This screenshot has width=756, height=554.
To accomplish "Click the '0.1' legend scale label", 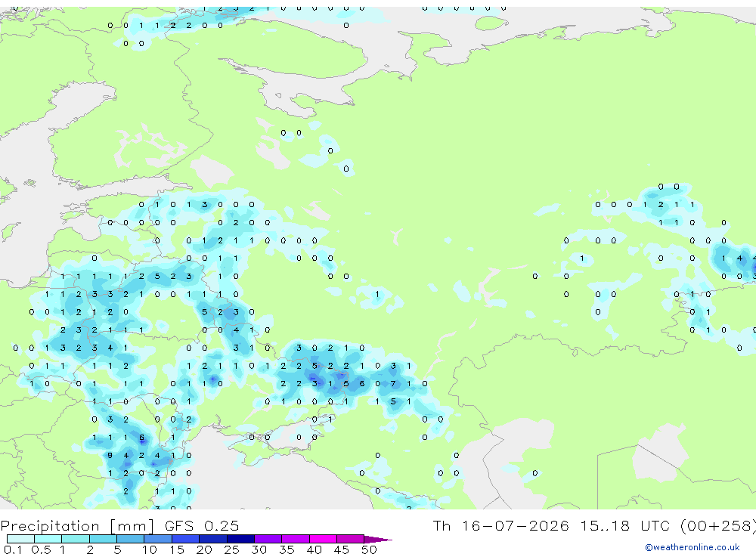I will tap(13, 549).
